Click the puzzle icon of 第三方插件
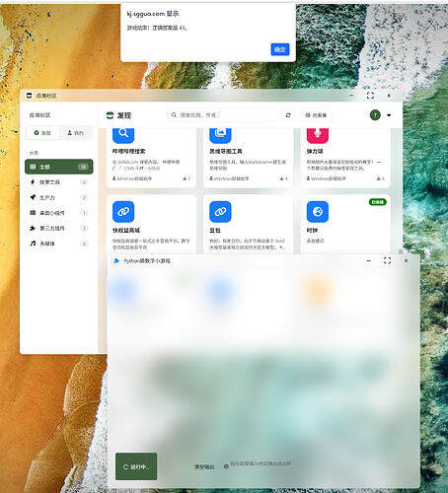Screen dimensions: 448x493 (x=33, y=228)
